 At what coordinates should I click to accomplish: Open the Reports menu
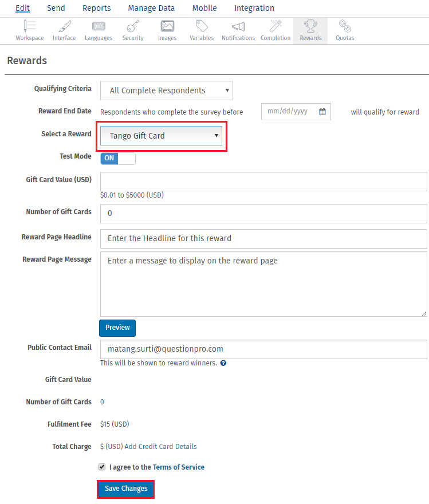[x=96, y=8]
